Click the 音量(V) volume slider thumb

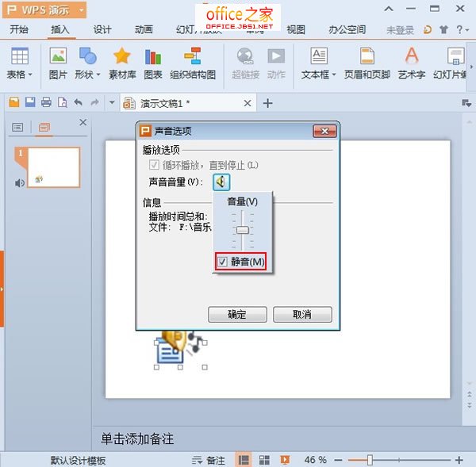click(x=243, y=230)
